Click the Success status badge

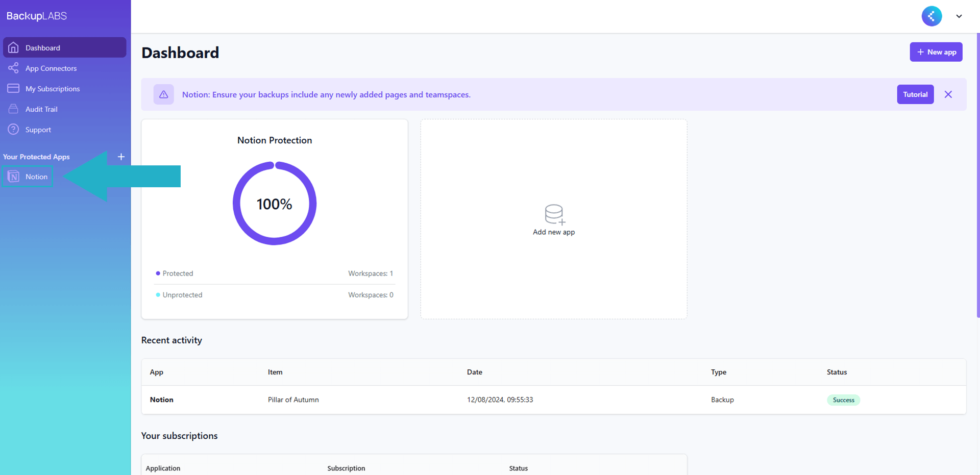pos(843,400)
